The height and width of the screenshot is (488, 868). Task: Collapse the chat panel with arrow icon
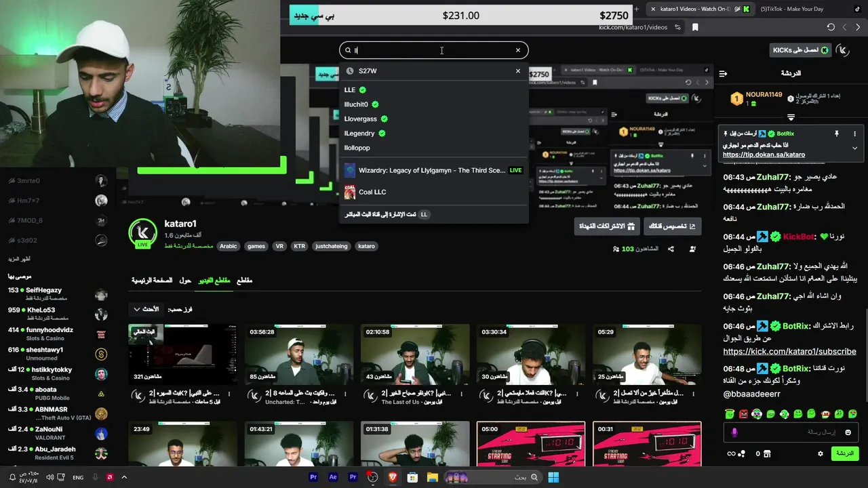pyautogui.click(x=723, y=73)
